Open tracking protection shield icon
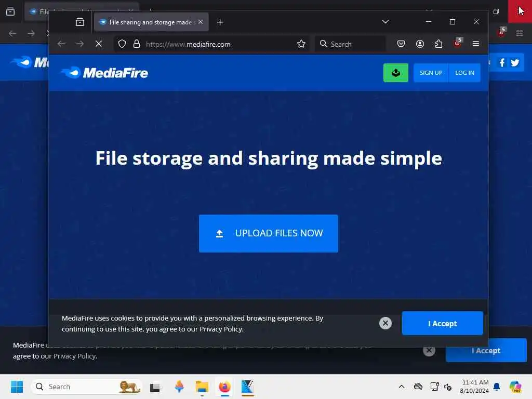 [x=122, y=44]
